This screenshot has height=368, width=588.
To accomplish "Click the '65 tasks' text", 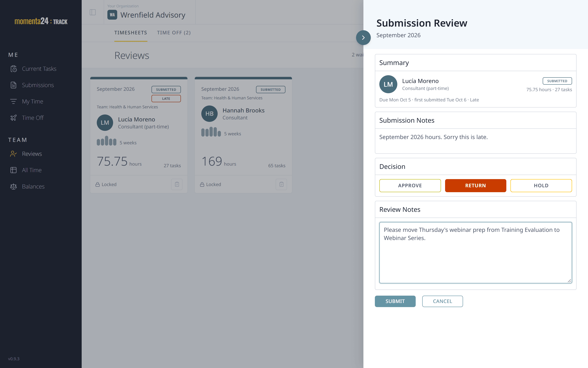I will [277, 166].
